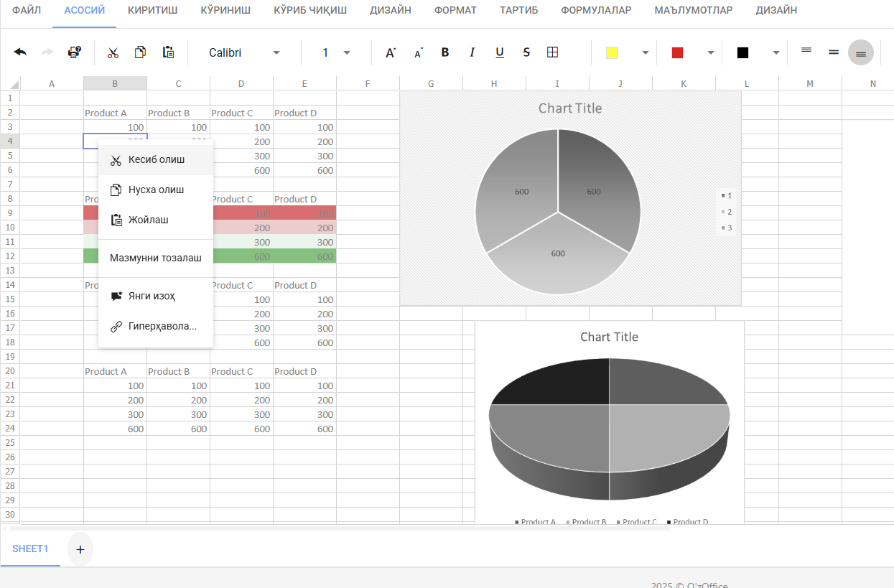
Task: Toggle Strikethrough formatting
Action: pyautogui.click(x=526, y=52)
